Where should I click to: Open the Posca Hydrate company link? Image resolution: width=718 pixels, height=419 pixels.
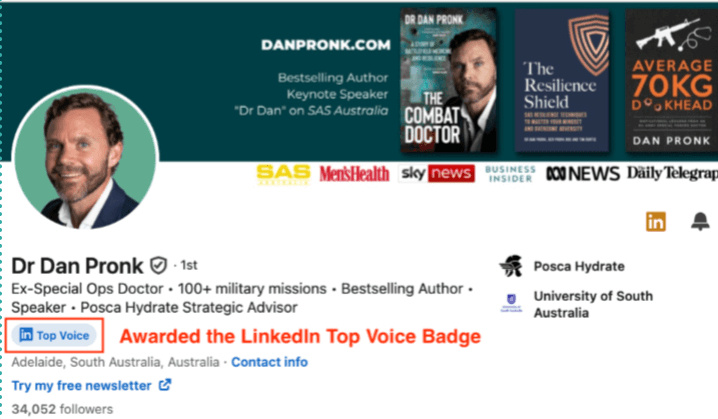click(x=579, y=267)
